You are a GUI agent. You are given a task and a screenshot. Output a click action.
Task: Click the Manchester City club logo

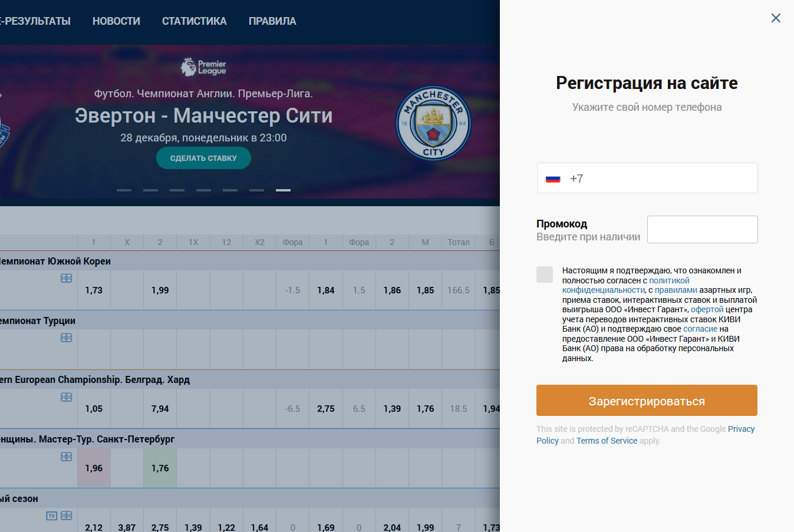(433, 124)
